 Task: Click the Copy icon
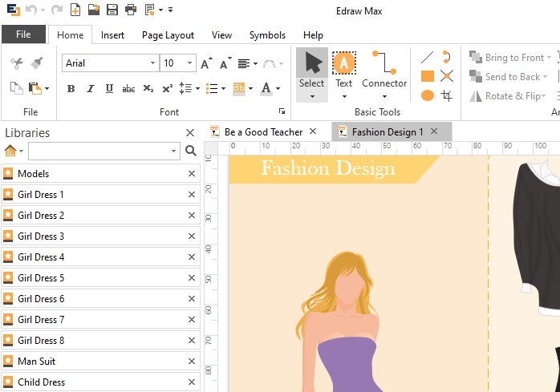coord(16,88)
